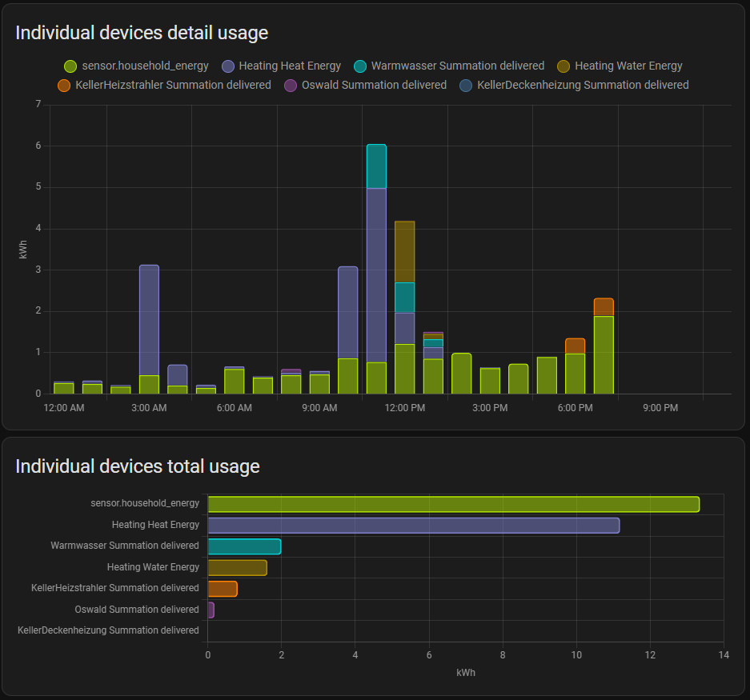
Task: Click the purple Heating Heat Energy legend dot
Action: [227, 66]
